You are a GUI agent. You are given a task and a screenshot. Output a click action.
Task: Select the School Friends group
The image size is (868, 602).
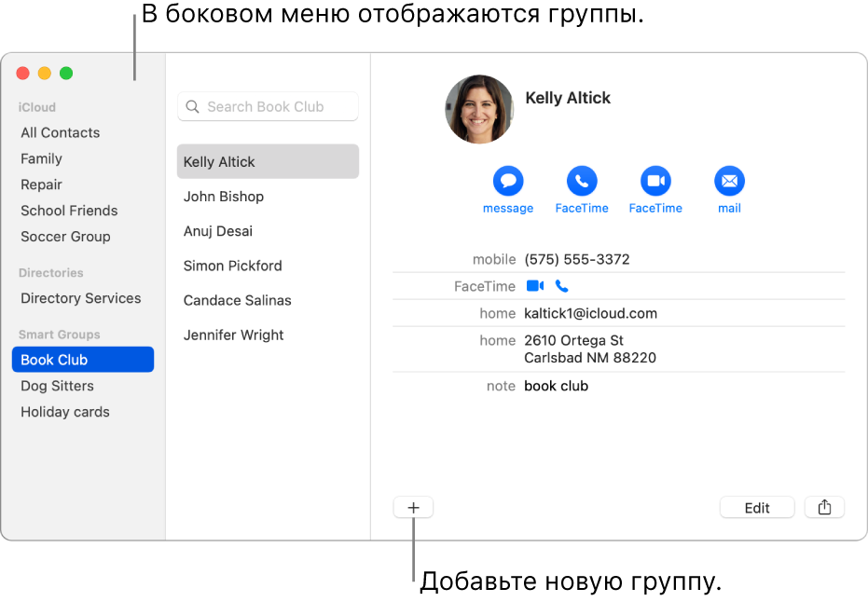pyautogui.click(x=69, y=211)
